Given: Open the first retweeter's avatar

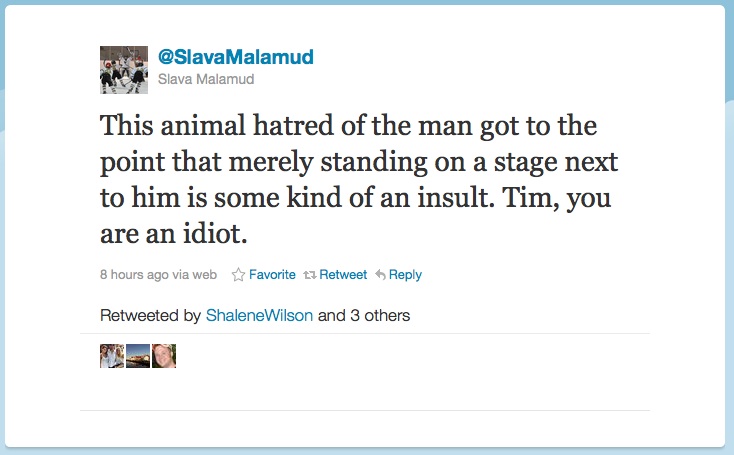Looking at the screenshot, I should tap(112, 356).
